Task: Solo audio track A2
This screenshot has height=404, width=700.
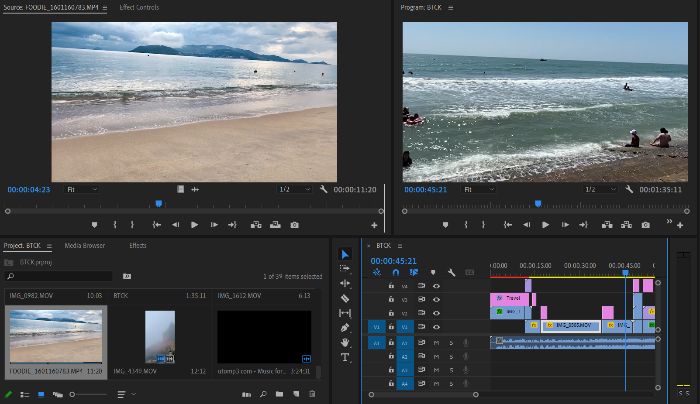Action: [x=451, y=357]
